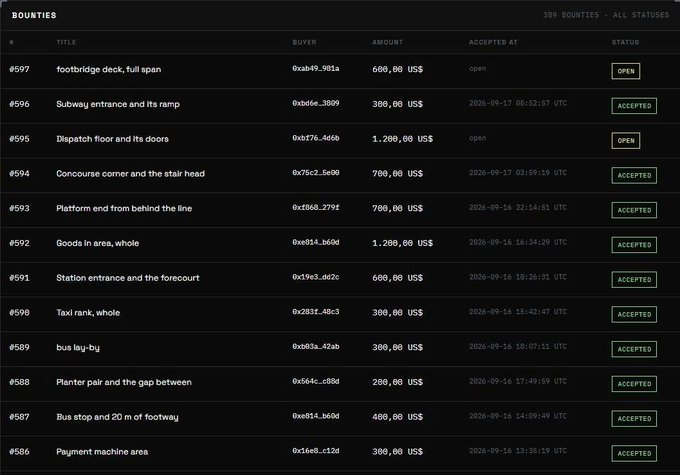Screen dimensions: 680x475
Task: Click the ACCEPTED badge in the Taxi rank row
Action: [634, 314]
